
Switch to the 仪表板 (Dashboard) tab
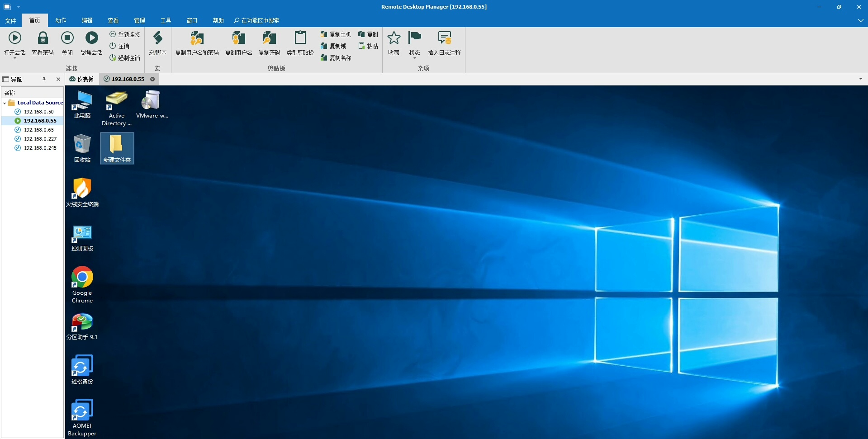(x=81, y=79)
